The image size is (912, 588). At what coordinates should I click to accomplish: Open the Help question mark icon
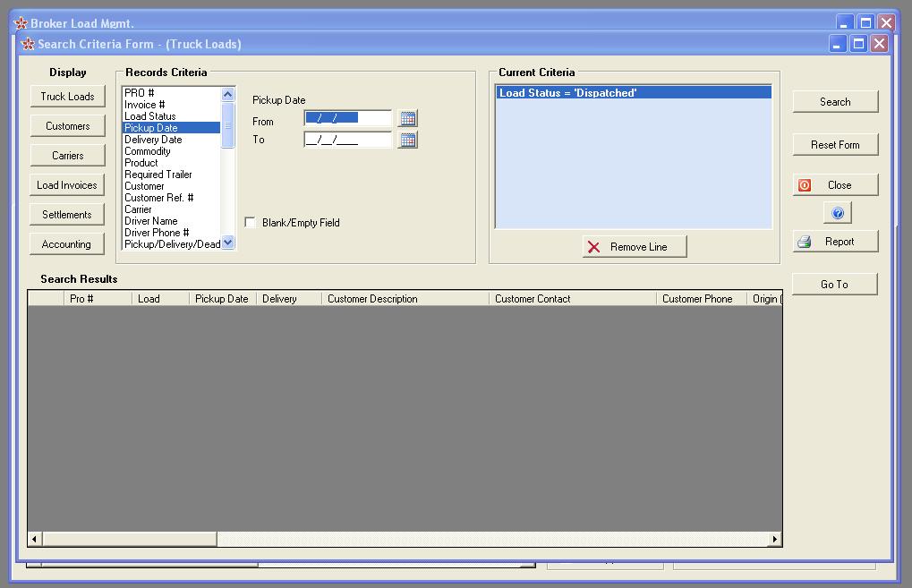click(x=838, y=212)
